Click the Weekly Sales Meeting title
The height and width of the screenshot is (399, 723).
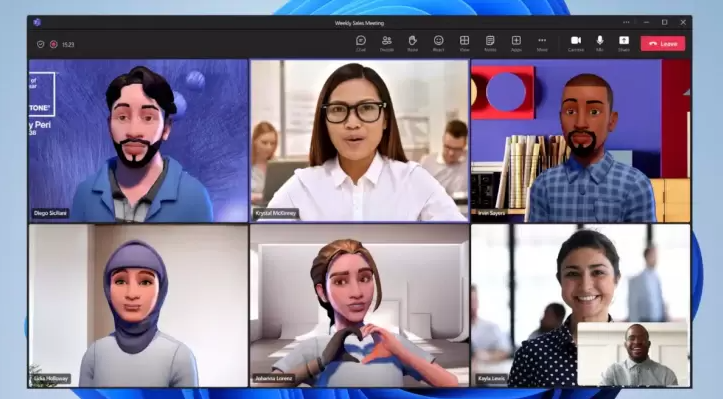[359, 23]
